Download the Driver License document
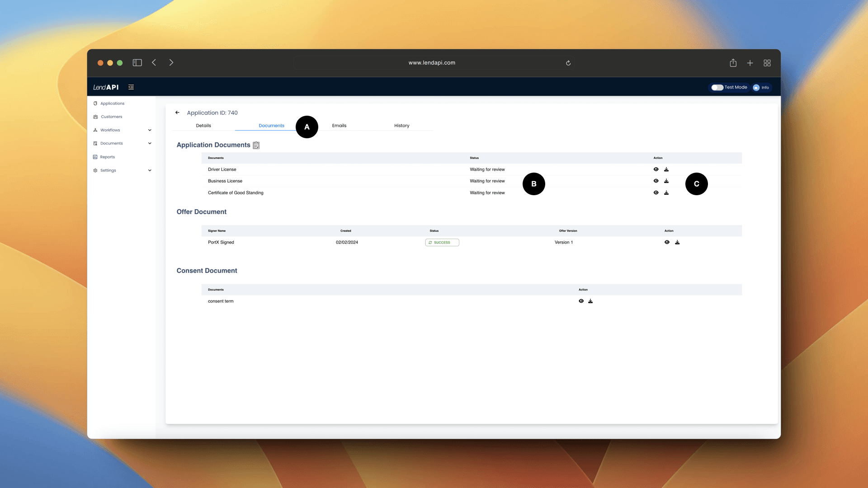 (666, 169)
